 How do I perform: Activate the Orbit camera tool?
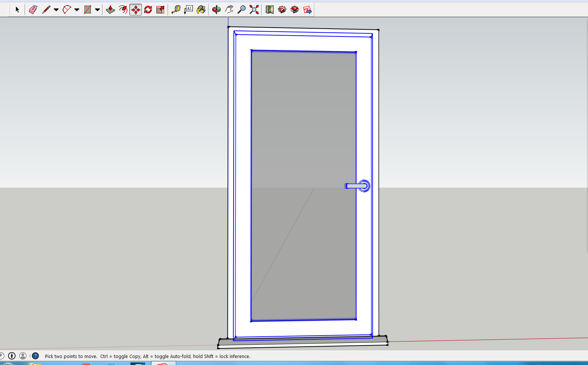click(216, 10)
